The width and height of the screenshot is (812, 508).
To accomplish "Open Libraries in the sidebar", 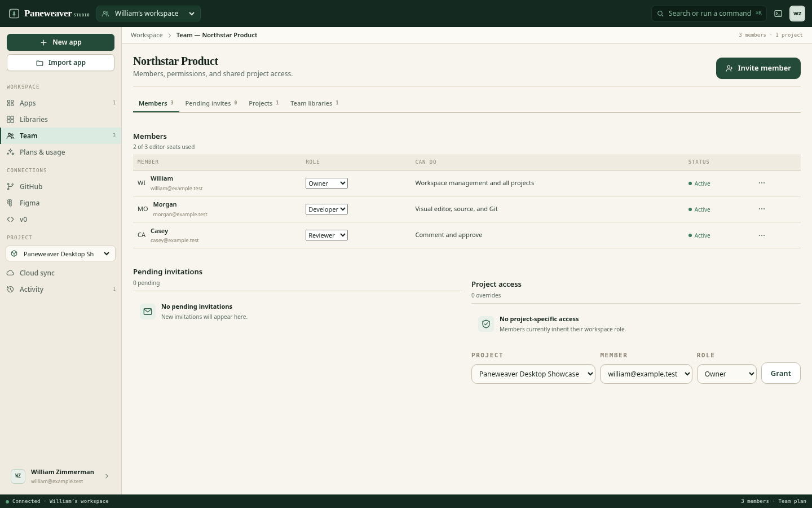I will pos(61,120).
